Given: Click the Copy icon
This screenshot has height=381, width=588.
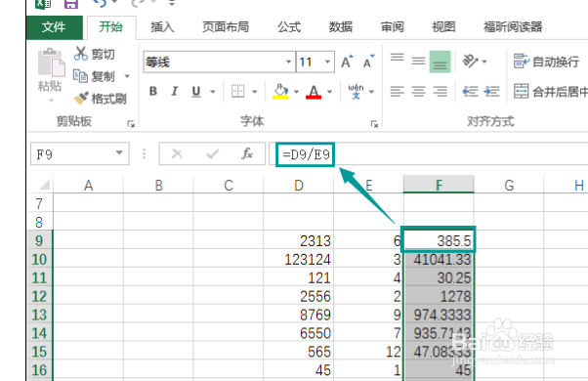Looking at the screenshot, I should pyautogui.click(x=80, y=76).
